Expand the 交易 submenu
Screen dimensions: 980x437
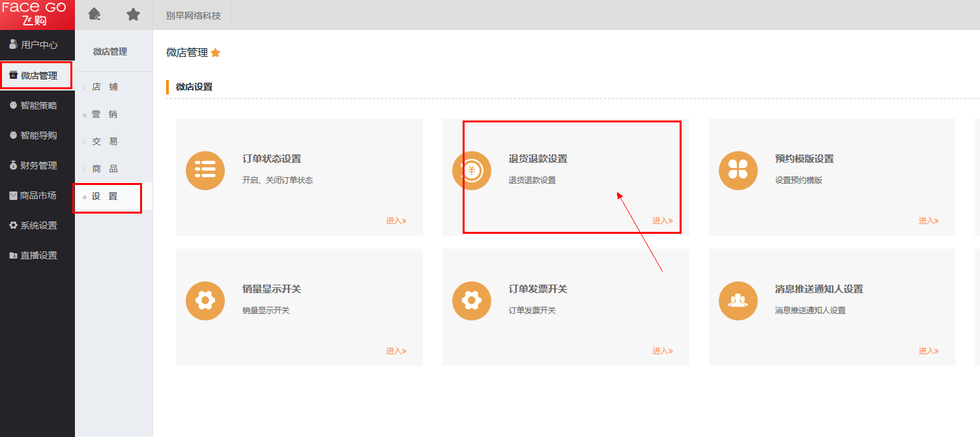pos(104,141)
